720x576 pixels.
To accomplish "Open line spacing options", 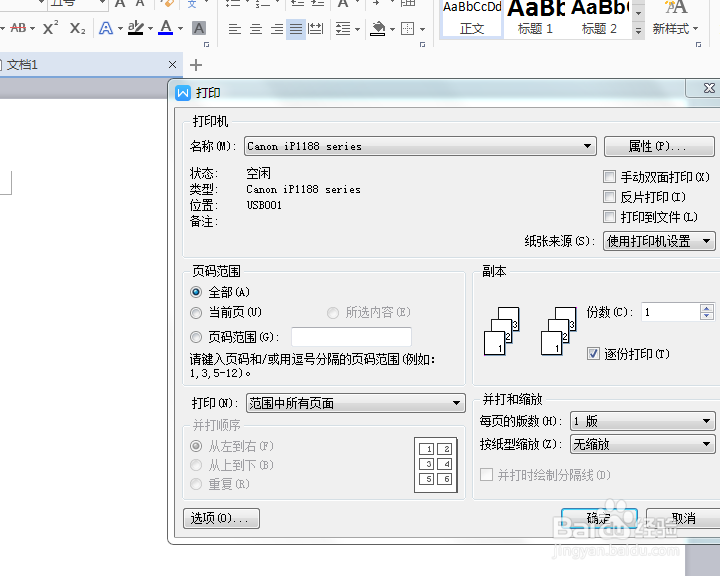I will point(343,29).
